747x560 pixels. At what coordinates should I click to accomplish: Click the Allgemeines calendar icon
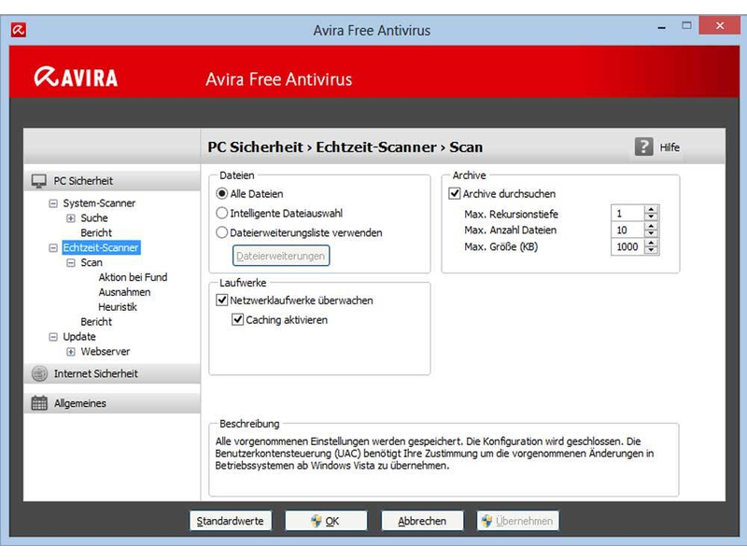39,403
